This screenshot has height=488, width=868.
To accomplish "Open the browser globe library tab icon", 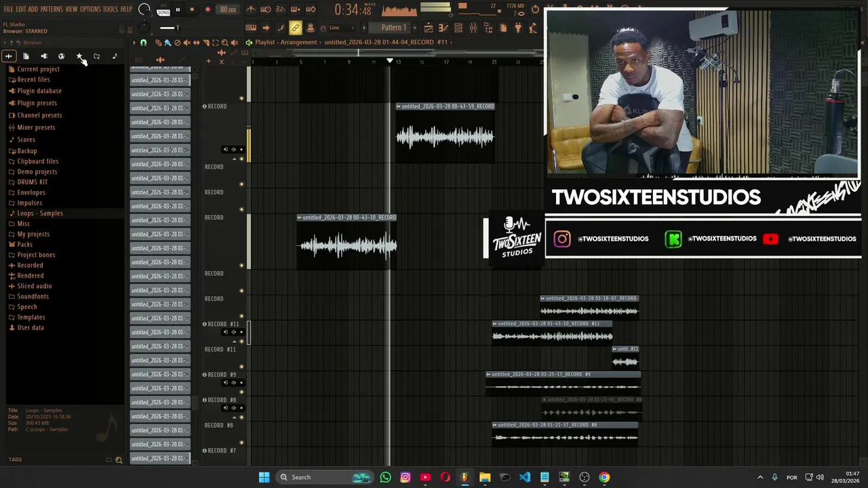I will 61,56.
